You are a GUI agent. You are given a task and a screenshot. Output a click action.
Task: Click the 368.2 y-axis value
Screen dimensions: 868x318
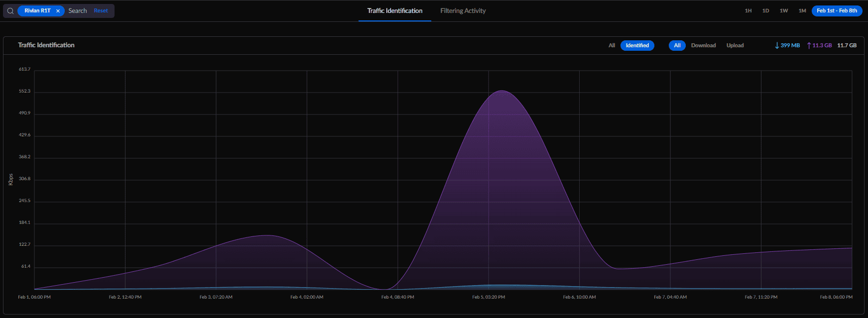click(24, 157)
